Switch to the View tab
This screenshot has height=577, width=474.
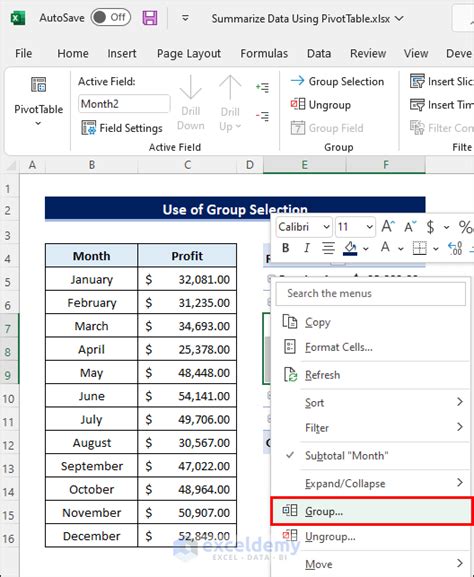415,53
